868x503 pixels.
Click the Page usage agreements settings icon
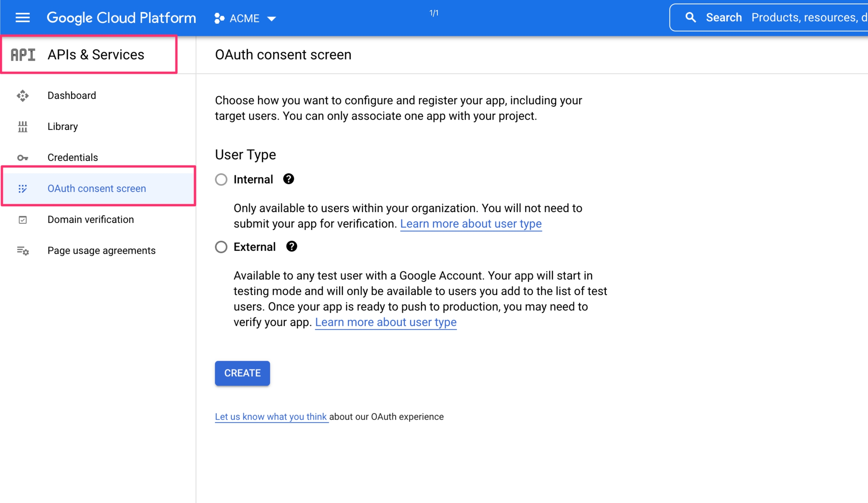coord(23,251)
